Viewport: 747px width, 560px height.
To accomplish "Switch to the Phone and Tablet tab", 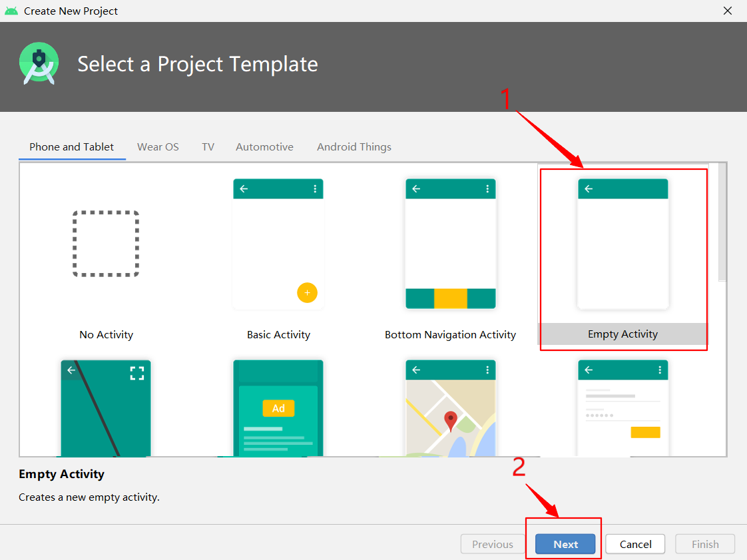I will coord(71,146).
